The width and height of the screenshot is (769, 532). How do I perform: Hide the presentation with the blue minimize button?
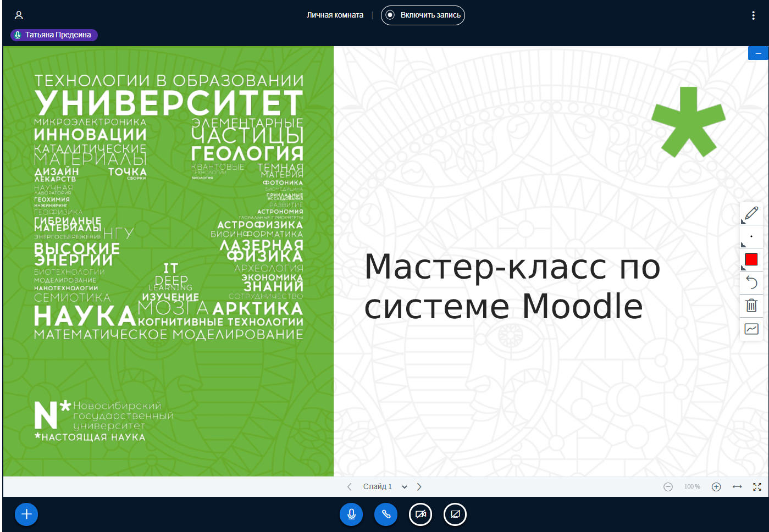pyautogui.click(x=758, y=53)
